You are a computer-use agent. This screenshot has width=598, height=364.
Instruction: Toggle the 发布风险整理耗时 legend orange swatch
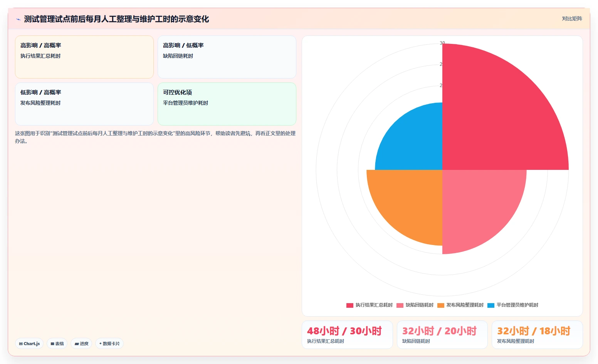click(441, 305)
